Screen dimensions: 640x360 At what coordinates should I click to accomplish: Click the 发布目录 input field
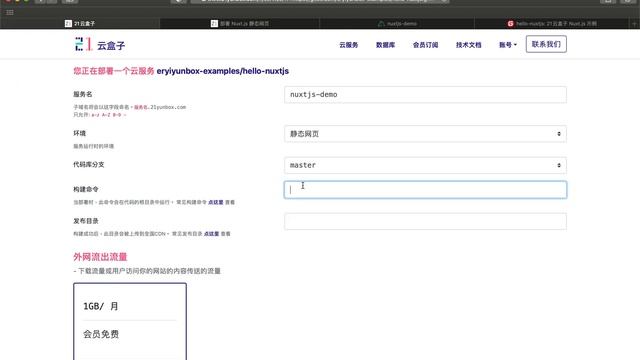coord(425,221)
